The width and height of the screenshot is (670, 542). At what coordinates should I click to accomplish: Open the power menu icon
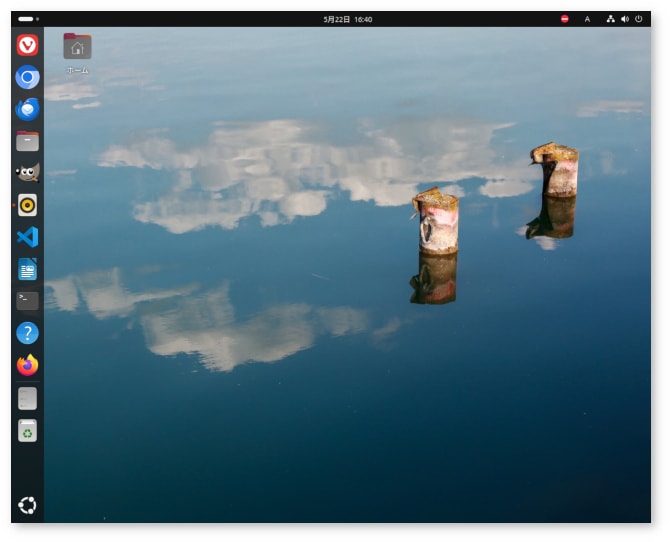tap(638, 19)
